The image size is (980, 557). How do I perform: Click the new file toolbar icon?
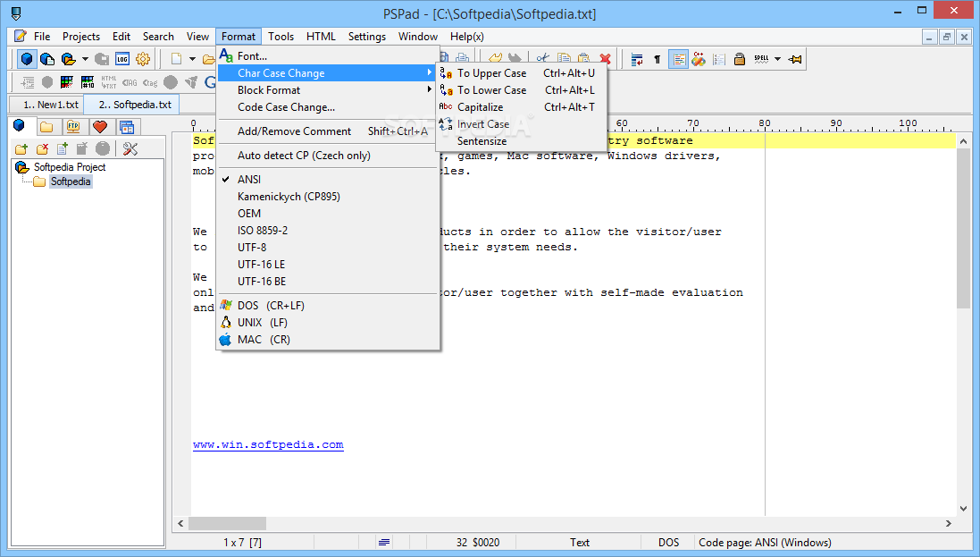[176, 59]
